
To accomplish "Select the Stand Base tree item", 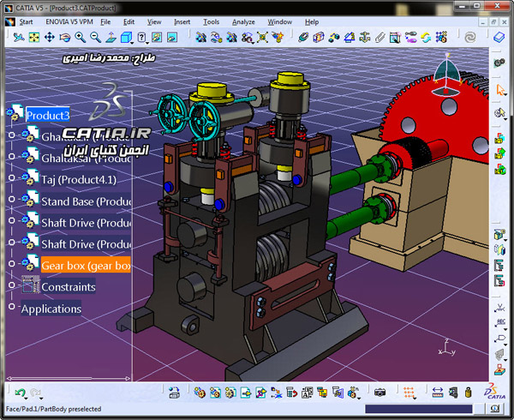I will tap(86, 201).
